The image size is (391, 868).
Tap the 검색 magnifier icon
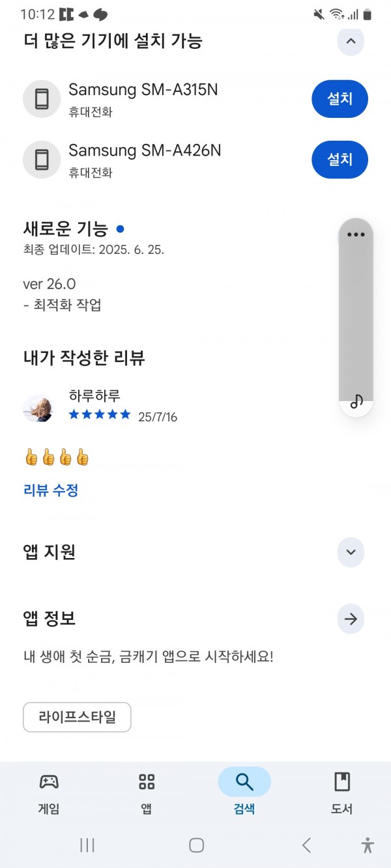pos(244,781)
